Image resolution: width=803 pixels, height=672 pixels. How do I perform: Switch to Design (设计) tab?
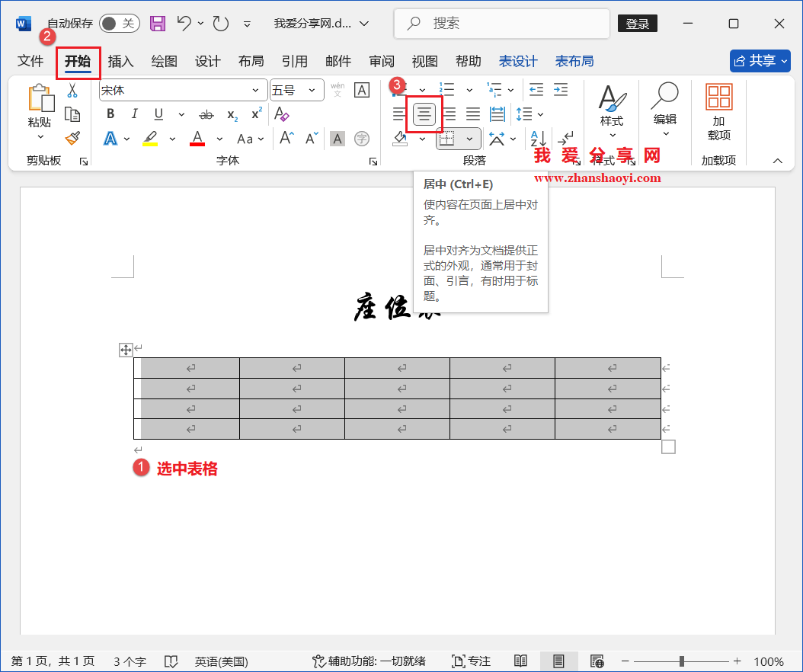[x=207, y=62]
